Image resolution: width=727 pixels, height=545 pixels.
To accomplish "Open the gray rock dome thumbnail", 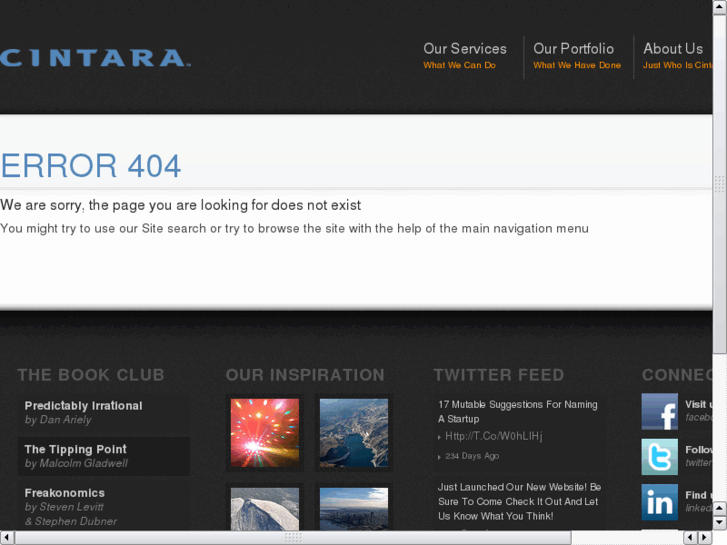I will pos(265,509).
